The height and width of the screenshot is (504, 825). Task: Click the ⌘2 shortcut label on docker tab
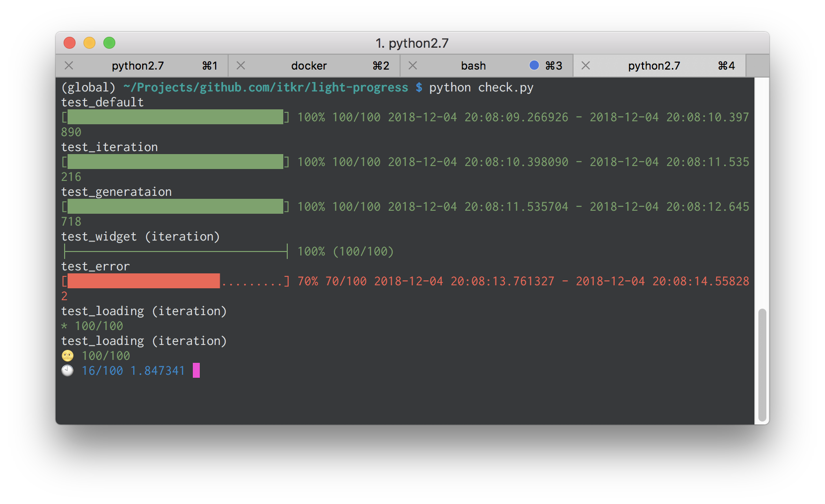tap(381, 65)
